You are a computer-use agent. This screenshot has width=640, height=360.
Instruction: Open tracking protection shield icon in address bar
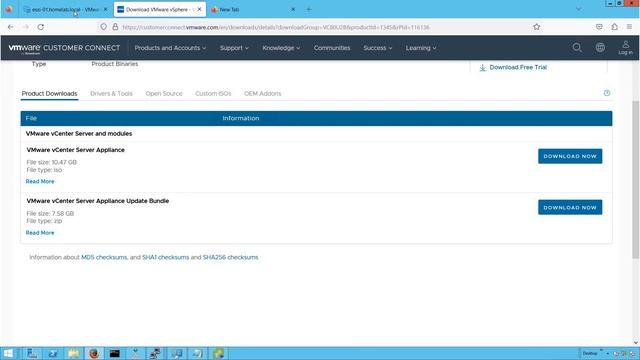pyautogui.click(x=104, y=27)
